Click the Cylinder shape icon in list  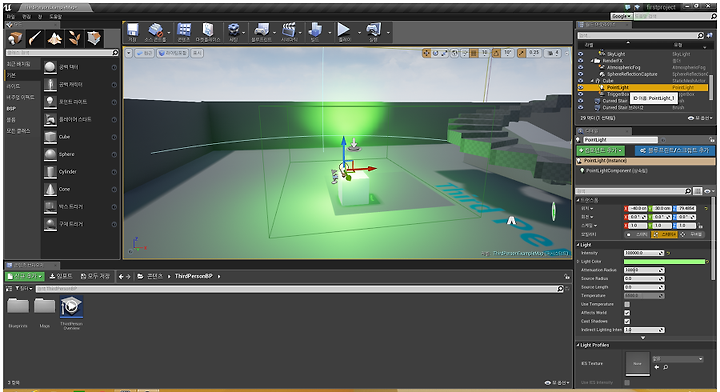point(51,172)
